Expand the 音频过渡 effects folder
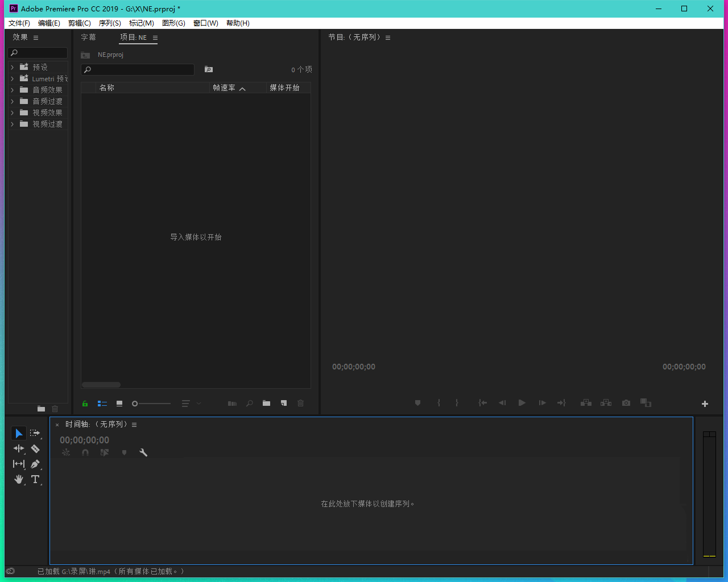 pos(13,101)
